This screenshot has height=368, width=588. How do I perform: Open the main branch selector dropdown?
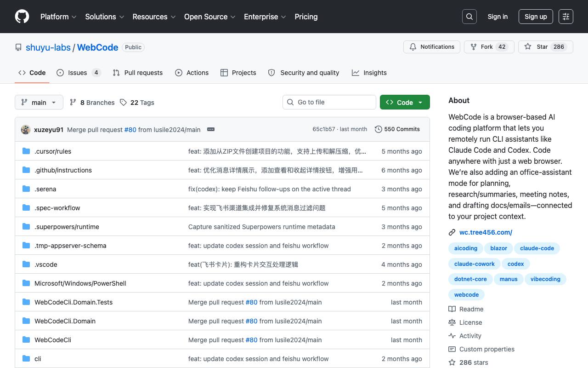[x=39, y=102]
